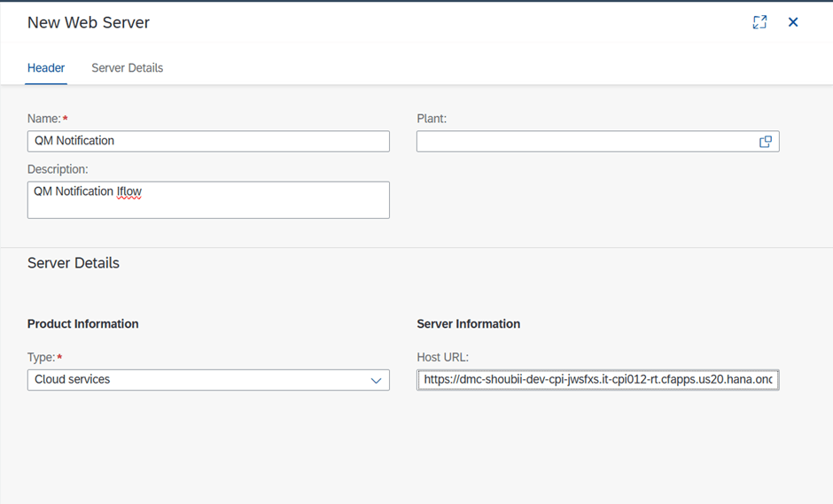
Task: Enter full screen mode for the dialog
Action: coord(759,22)
